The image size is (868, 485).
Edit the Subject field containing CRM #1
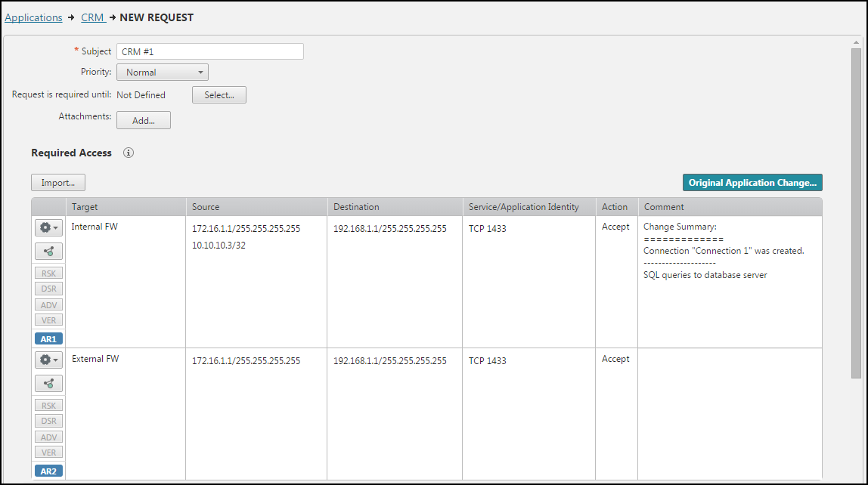(x=209, y=51)
